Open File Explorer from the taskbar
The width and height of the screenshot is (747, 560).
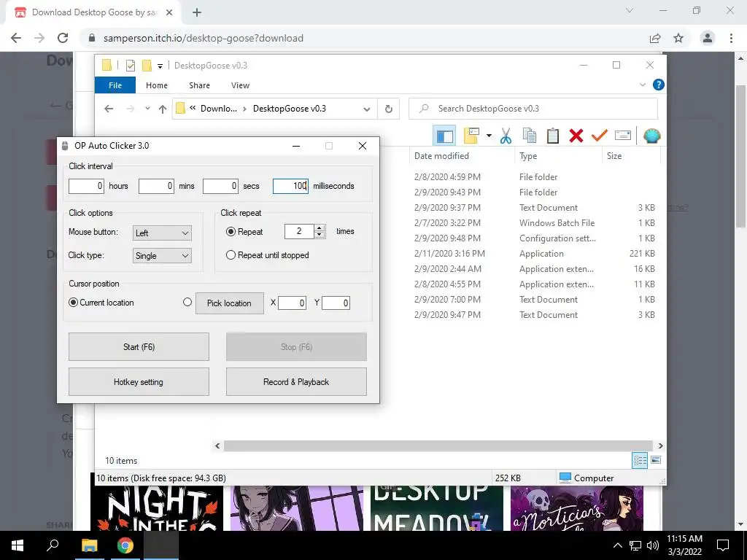[89, 545]
